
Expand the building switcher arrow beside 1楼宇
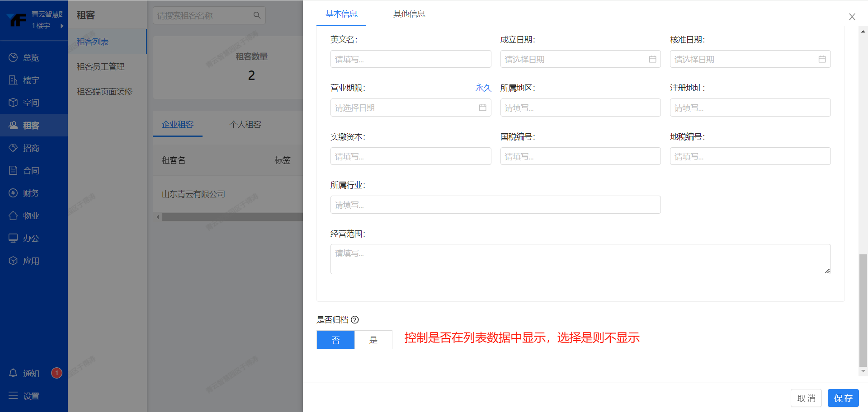pyautogui.click(x=62, y=26)
